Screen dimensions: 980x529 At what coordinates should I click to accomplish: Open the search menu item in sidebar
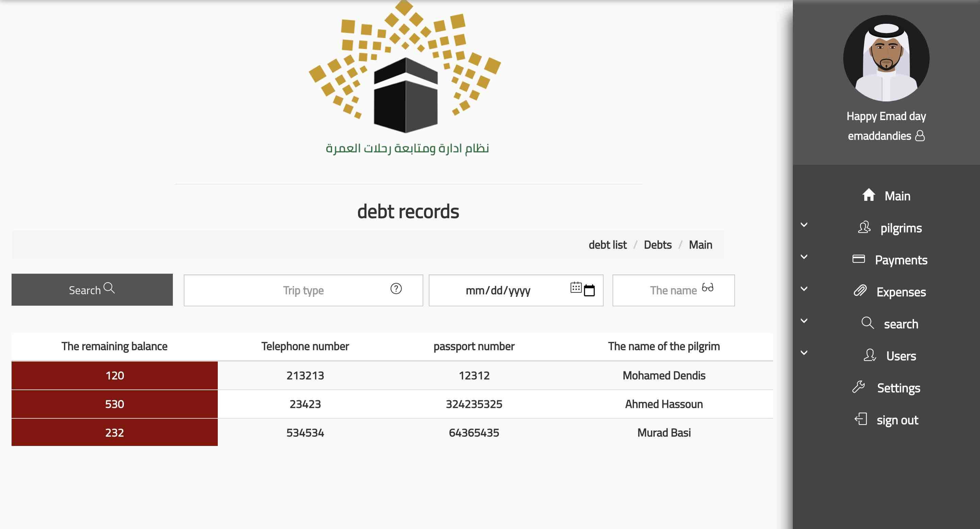click(x=900, y=324)
